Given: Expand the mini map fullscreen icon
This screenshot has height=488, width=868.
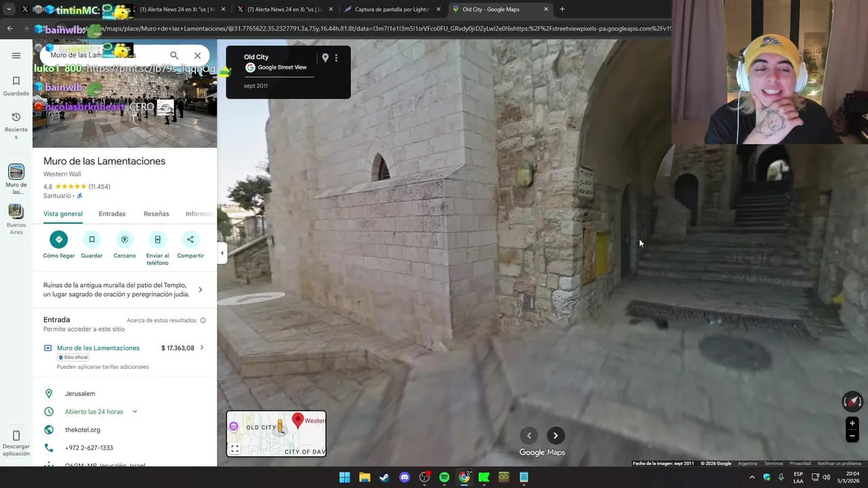Looking at the screenshot, I should pyautogui.click(x=235, y=449).
